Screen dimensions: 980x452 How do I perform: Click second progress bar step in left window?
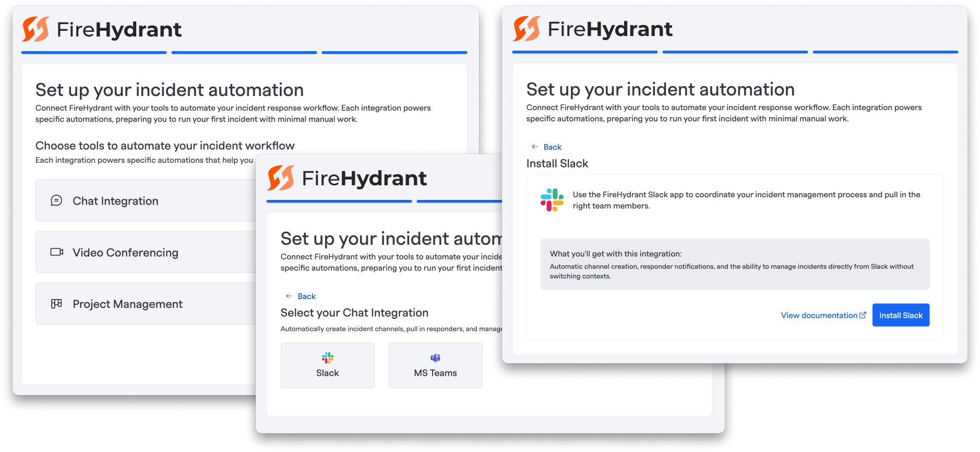click(244, 53)
